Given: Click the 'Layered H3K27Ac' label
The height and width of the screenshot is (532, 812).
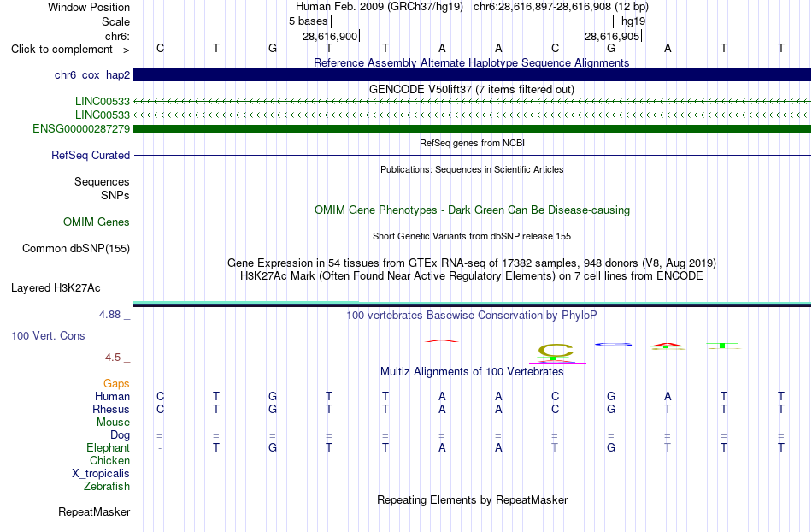Looking at the screenshot, I should tap(56, 288).
